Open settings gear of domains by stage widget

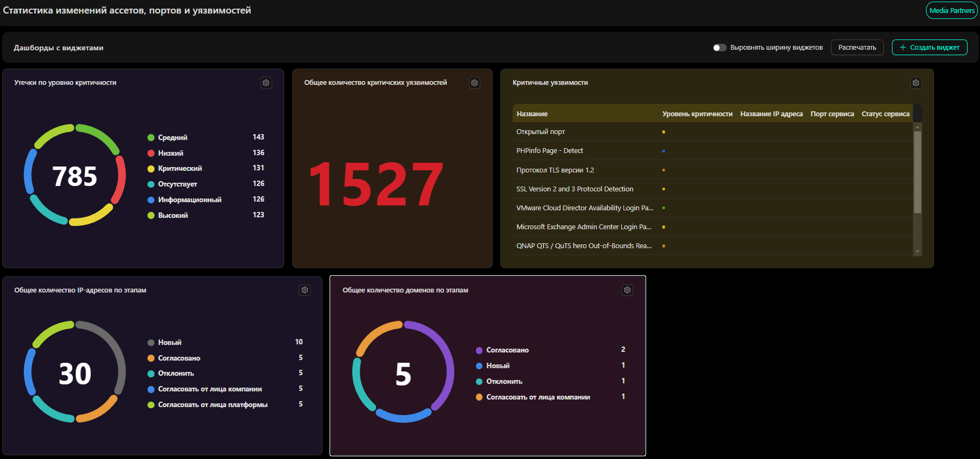point(627,290)
